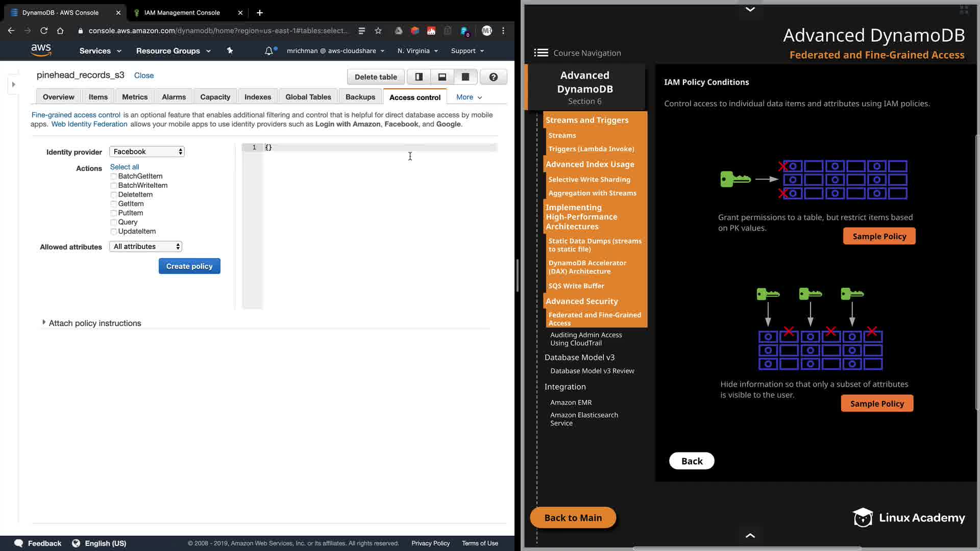Click the pin shortcut icon in AWS navbar
The height and width of the screenshot is (551, 980).
pyautogui.click(x=230, y=51)
